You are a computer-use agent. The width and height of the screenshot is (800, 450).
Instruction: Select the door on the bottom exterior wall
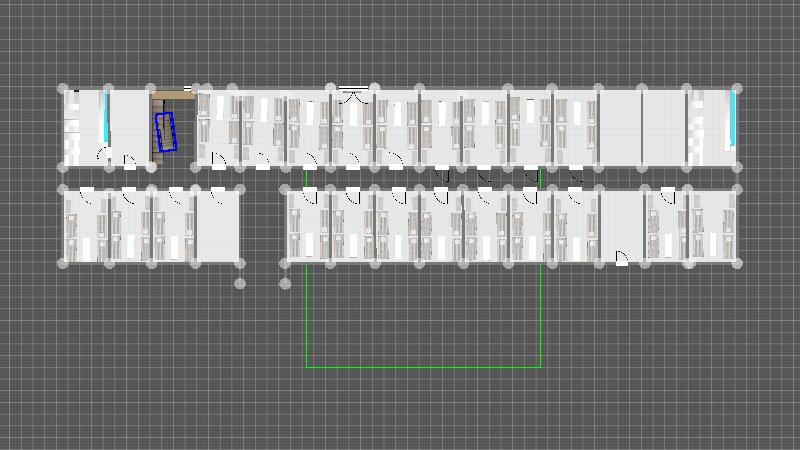pyautogui.click(x=621, y=259)
